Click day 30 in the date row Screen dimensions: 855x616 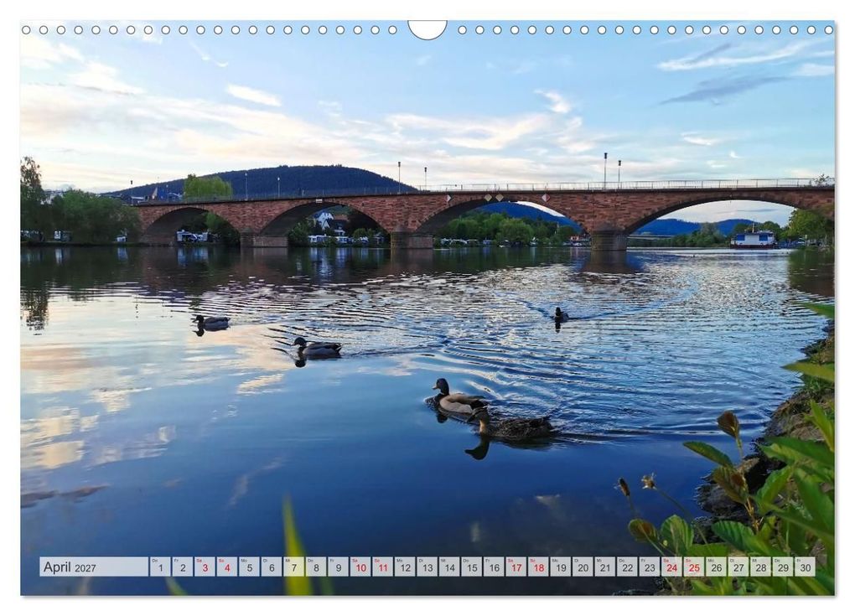tap(806, 567)
